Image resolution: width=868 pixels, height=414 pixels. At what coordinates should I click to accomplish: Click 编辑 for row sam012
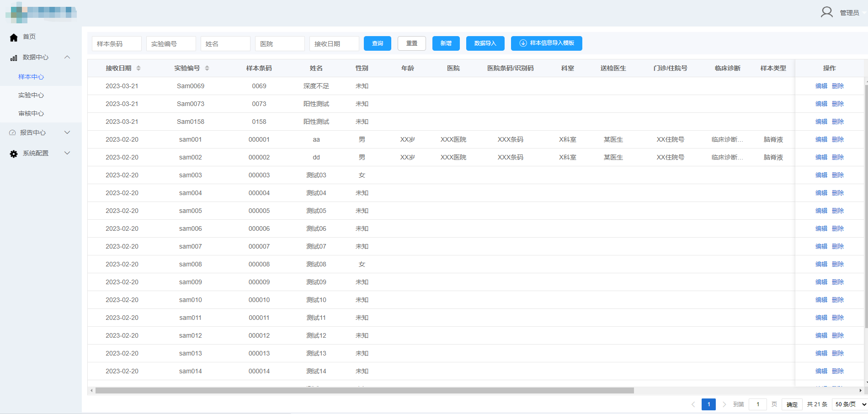pos(821,335)
